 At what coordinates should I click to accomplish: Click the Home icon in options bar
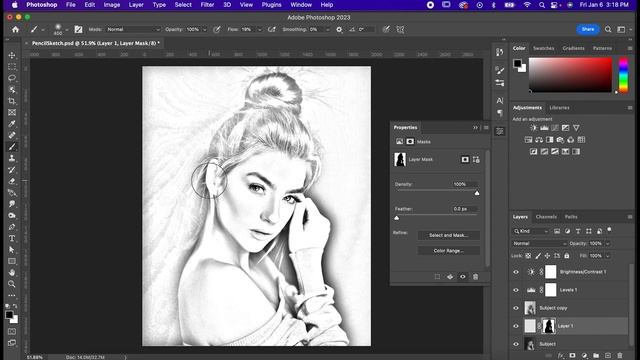click(x=16, y=29)
